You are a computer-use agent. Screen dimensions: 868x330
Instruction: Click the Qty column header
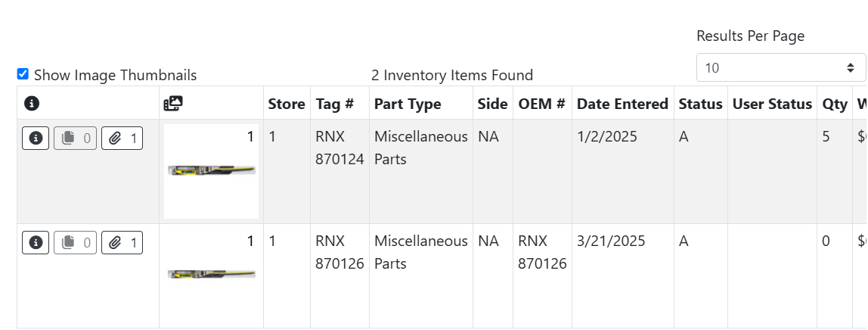point(835,104)
